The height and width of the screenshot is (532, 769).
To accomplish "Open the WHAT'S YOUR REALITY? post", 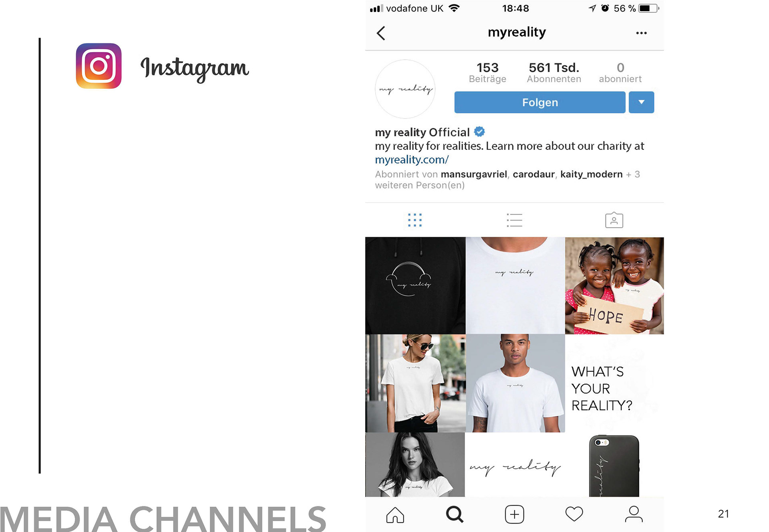I will point(614,383).
